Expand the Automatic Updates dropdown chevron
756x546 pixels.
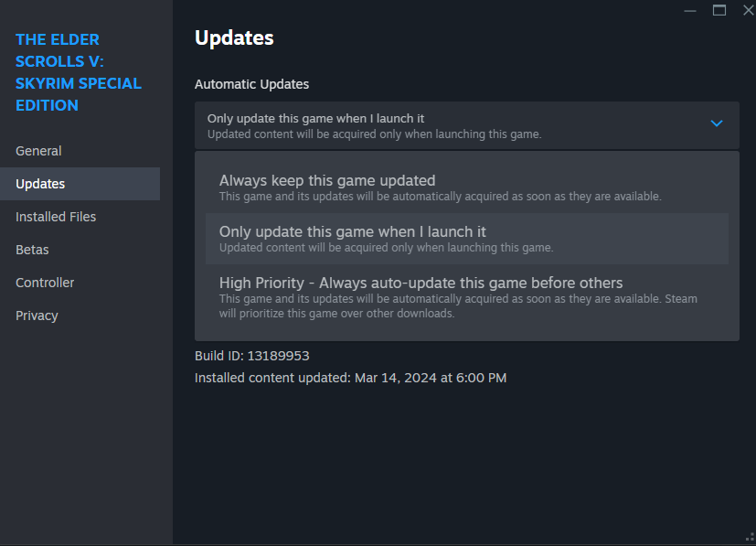pos(717,123)
